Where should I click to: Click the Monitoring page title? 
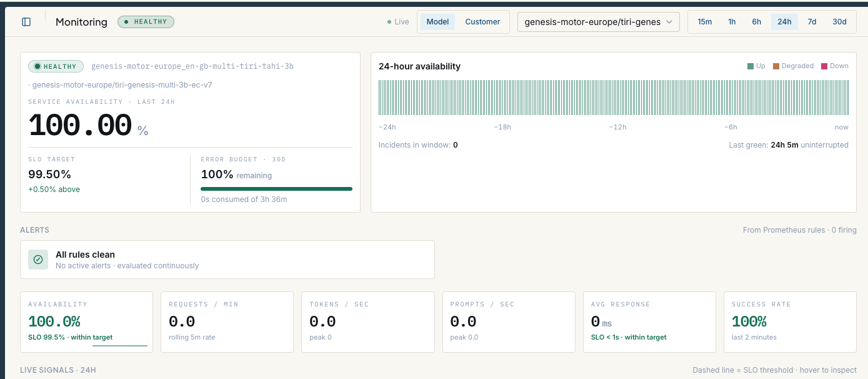point(82,22)
